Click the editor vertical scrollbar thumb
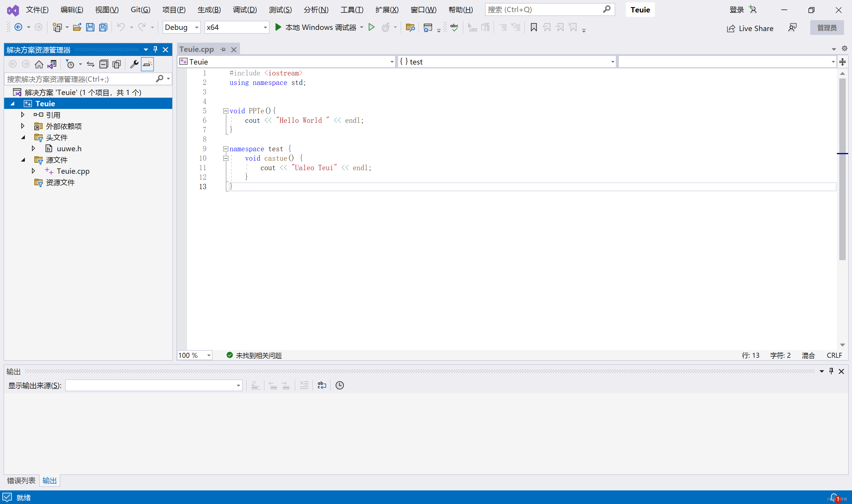The image size is (852, 504). pyautogui.click(x=842, y=170)
